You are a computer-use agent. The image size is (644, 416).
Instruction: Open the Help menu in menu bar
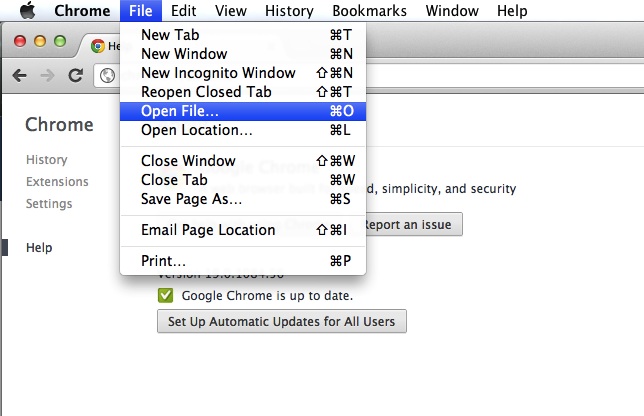pyautogui.click(x=512, y=11)
